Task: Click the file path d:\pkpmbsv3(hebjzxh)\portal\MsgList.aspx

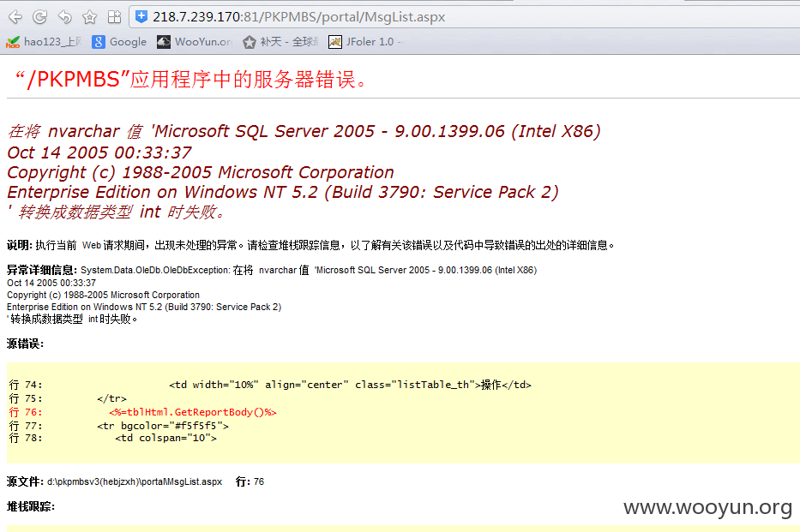Action: point(135,481)
